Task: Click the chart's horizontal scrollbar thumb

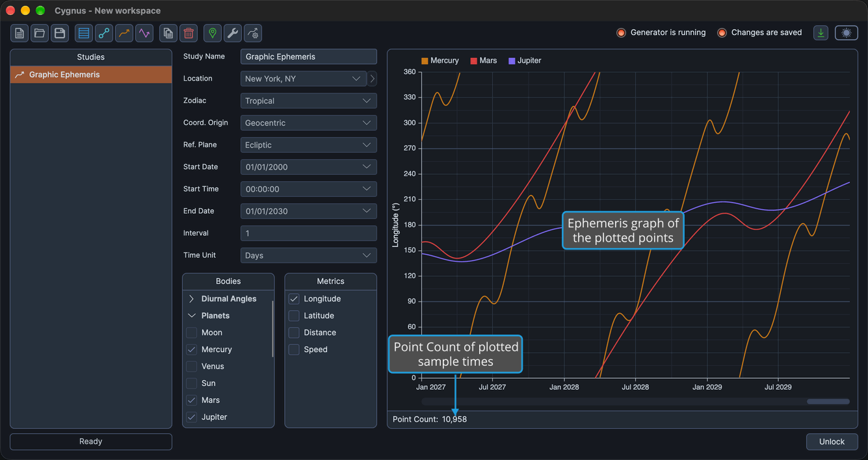Action: 828,402
